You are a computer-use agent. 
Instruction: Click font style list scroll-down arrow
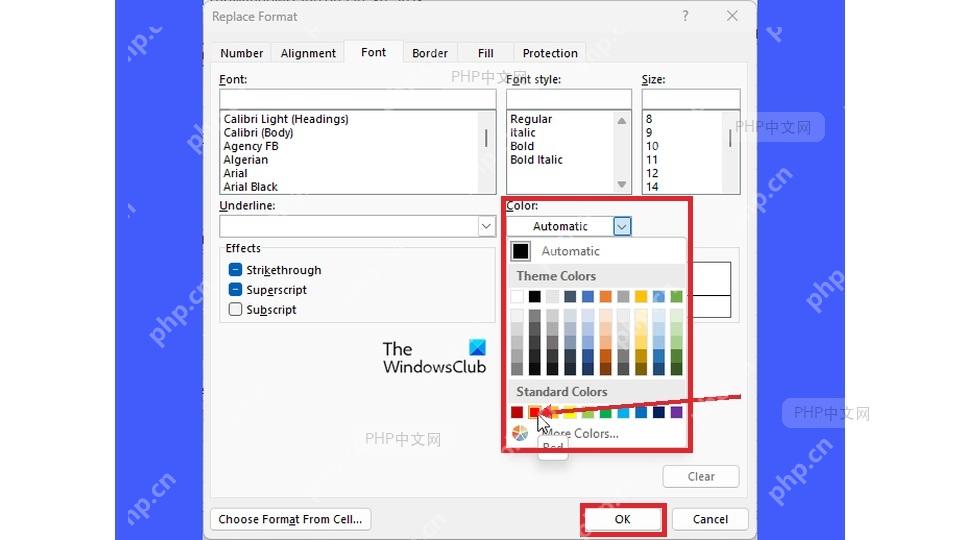621,184
